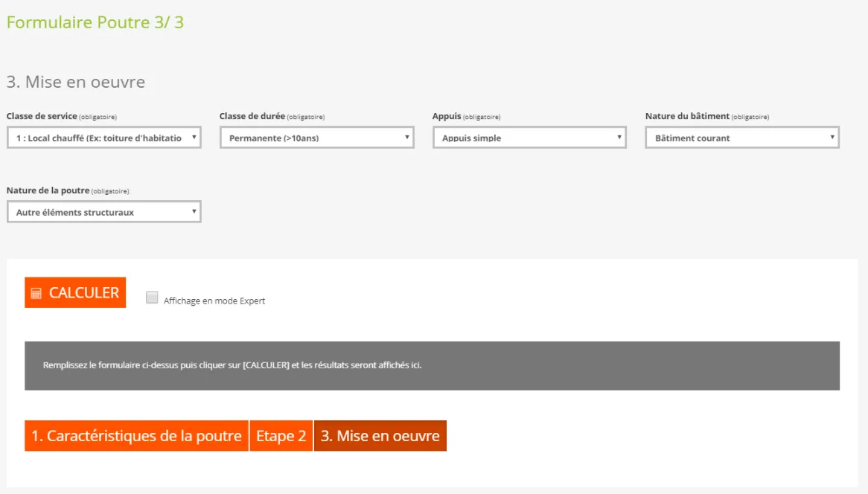Click the Nature du bâtiment label
868x494 pixels.
pyautogui.click(x=687, y=116)
